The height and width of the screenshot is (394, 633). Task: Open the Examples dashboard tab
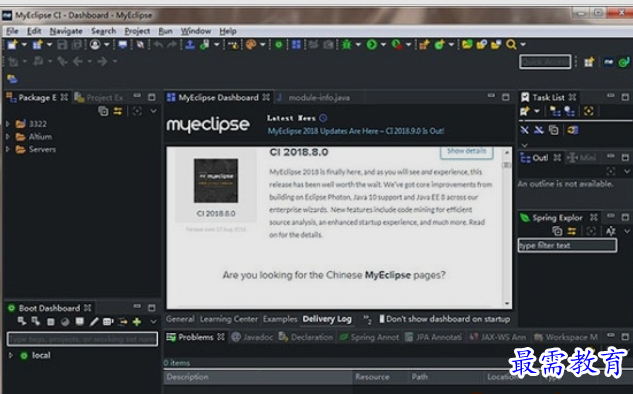coord(280,319)
